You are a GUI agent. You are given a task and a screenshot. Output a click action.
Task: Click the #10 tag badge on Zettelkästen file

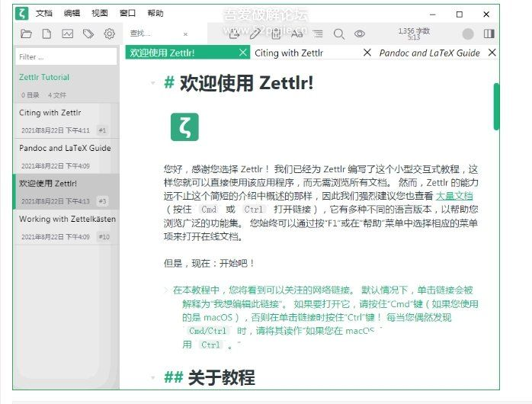coord(104,237)
